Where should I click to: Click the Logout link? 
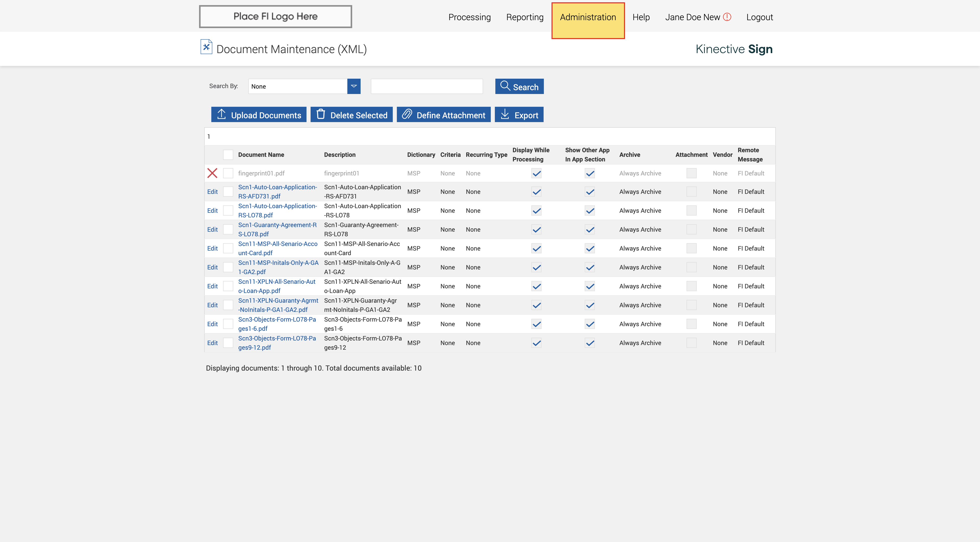coord(759,17)
